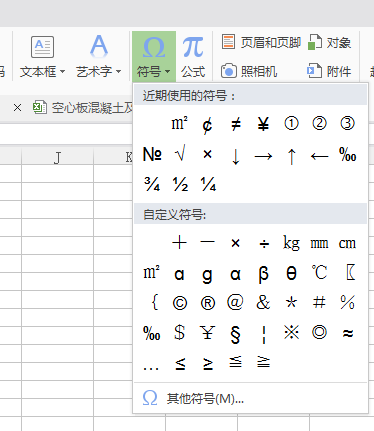This screenshot has height=431, width=374.
Task: Insert the ≤ less-or-equal symbol
Action: tap(180, 364)
